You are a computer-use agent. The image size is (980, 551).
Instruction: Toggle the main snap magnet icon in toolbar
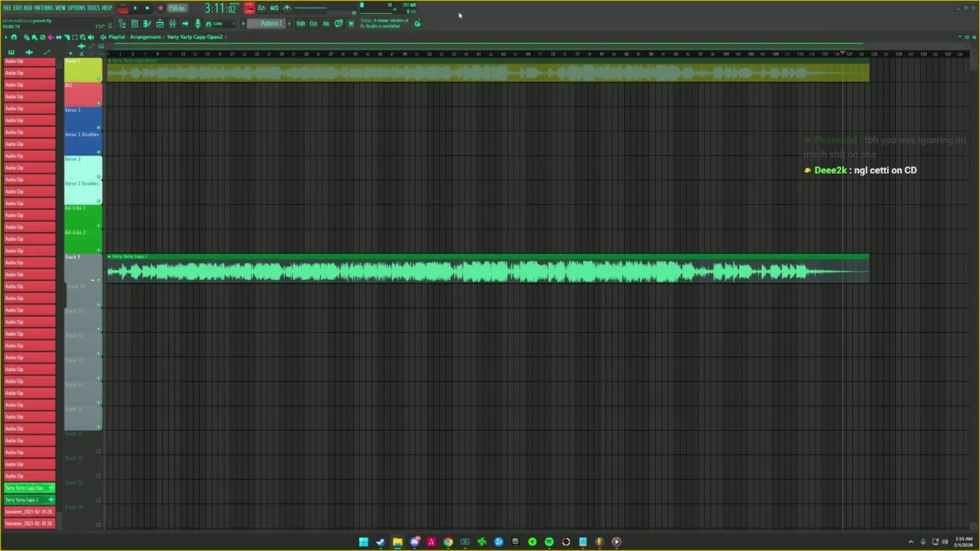(208, 24)
